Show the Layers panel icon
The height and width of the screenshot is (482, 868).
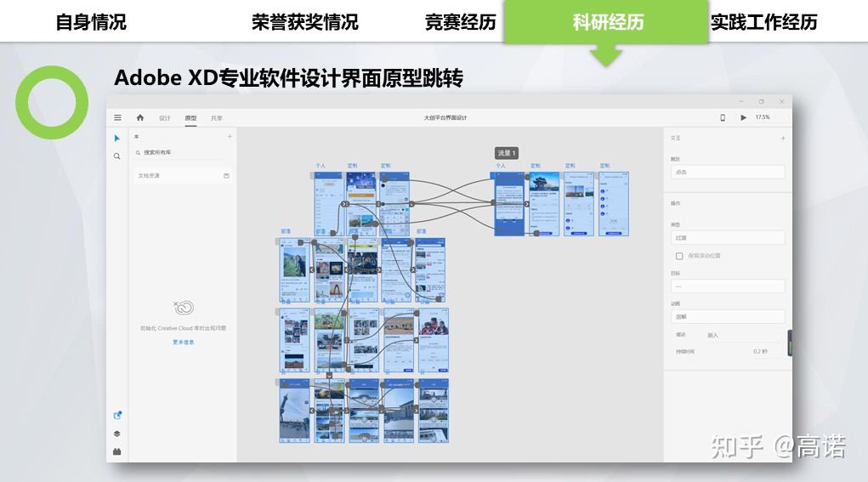116,434
